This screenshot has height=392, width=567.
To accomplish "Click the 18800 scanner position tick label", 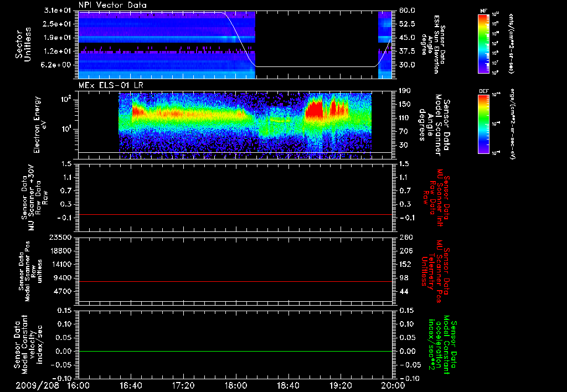I will [x=61, y=251].
